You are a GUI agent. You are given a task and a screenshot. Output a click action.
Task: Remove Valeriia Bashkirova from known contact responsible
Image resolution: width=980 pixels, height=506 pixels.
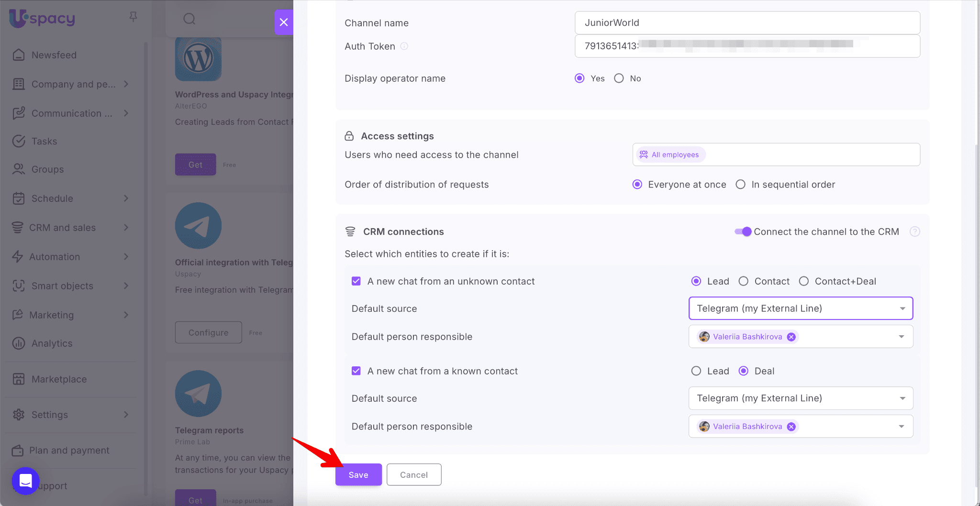[791, 427]
